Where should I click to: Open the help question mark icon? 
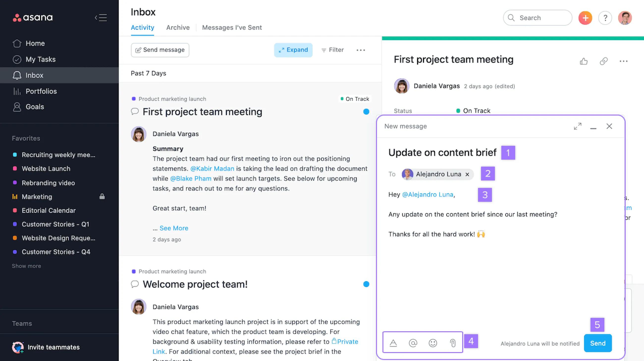(605, 18)
